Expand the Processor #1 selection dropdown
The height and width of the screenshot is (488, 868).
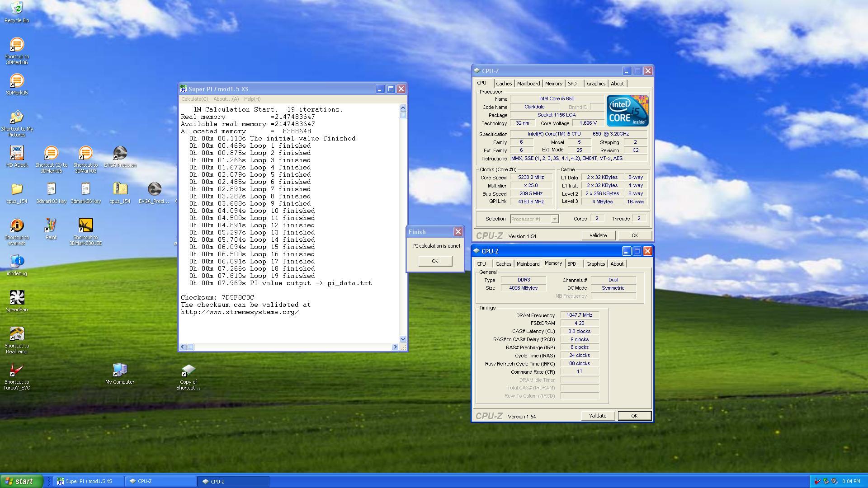pos(555,219)
